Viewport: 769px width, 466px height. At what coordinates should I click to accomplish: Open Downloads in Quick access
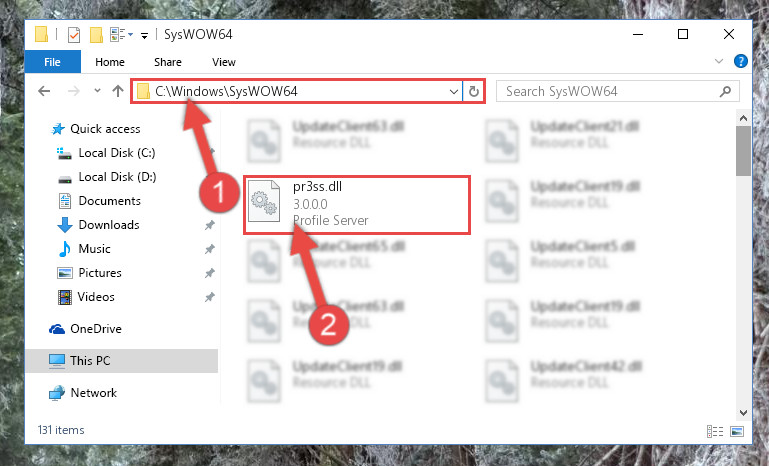tap(109, 225)
